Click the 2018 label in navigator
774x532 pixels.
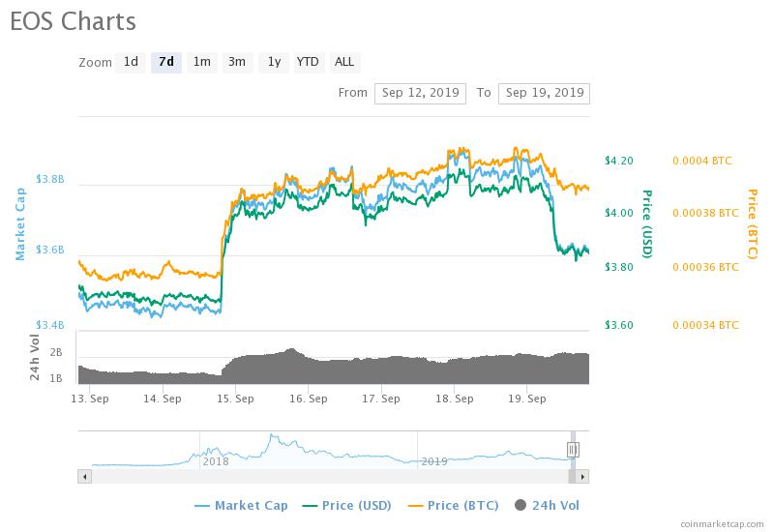(216, 461)
